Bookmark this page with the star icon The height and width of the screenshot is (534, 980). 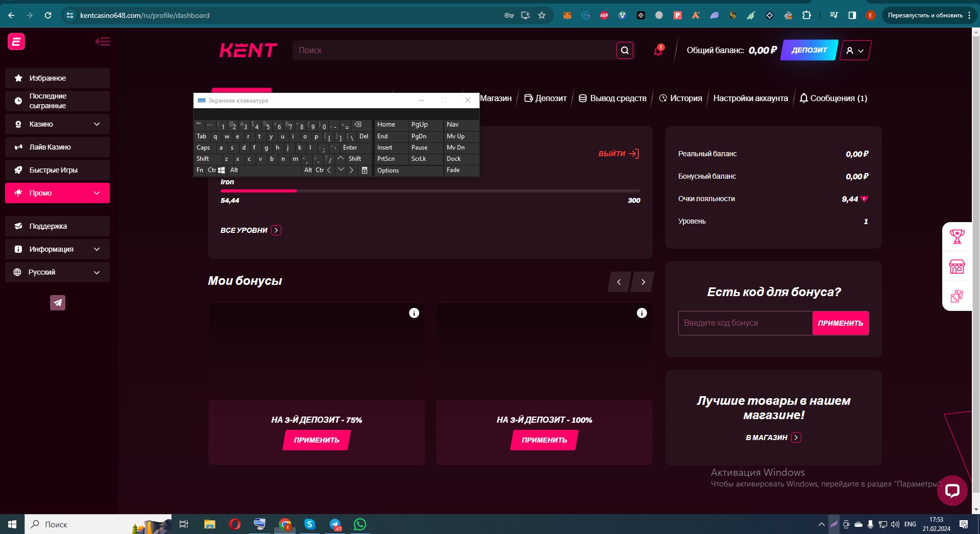542,15
